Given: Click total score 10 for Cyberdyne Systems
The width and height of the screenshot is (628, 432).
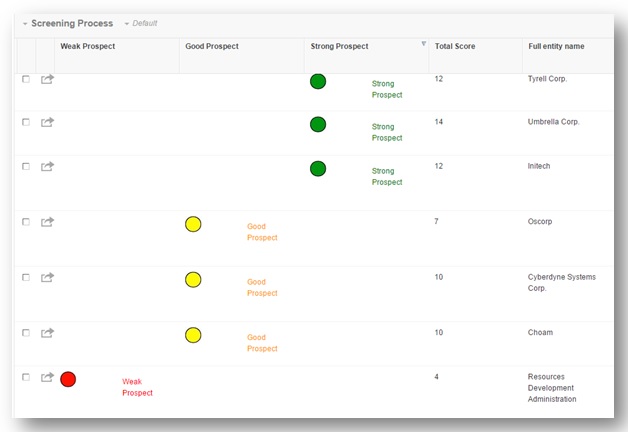Looking at the screenshot, I should tap(439, 277).
